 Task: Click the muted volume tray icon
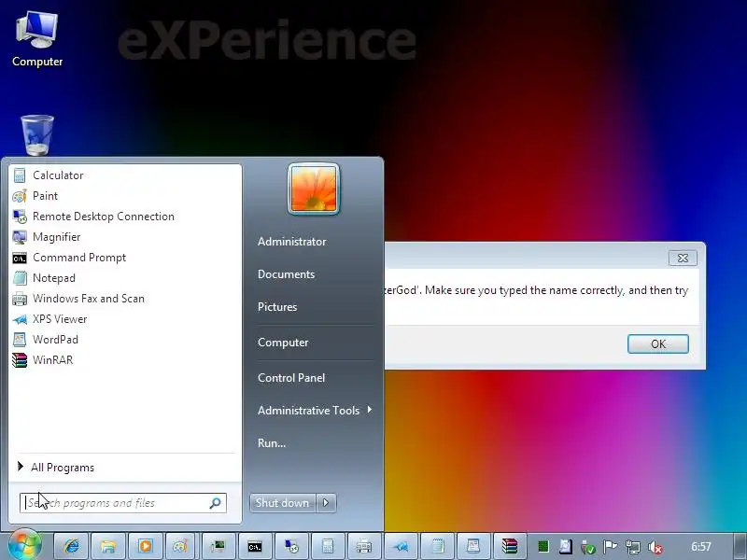655,547
